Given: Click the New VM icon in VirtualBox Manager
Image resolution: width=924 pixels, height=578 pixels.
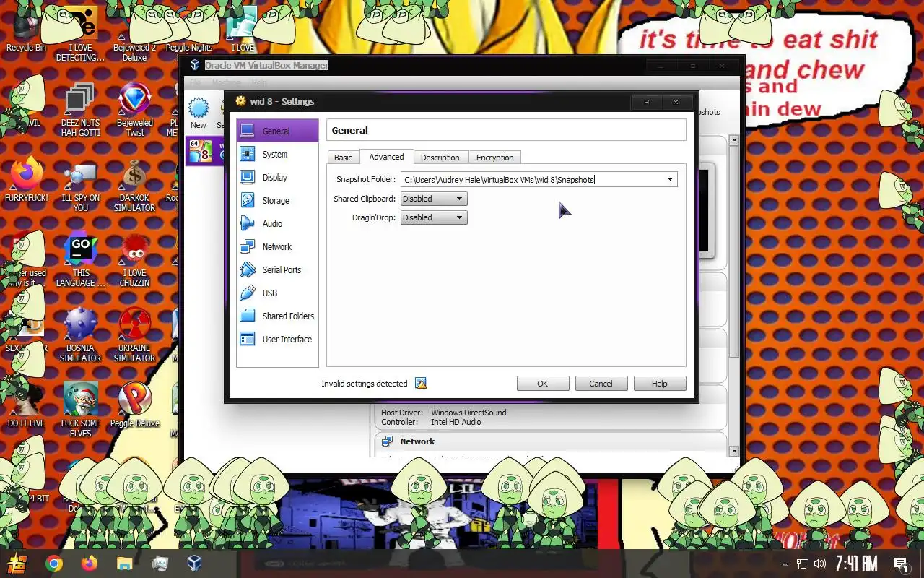Looking at the screenshot, I should (198, 114).
